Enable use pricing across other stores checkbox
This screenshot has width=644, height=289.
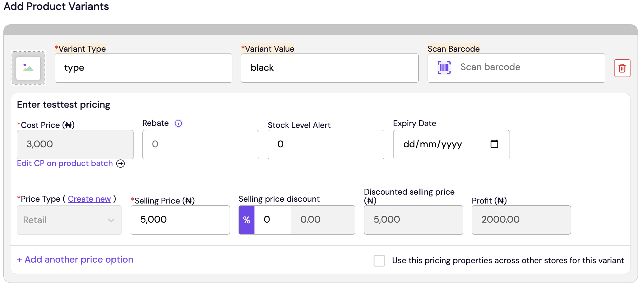379,260
